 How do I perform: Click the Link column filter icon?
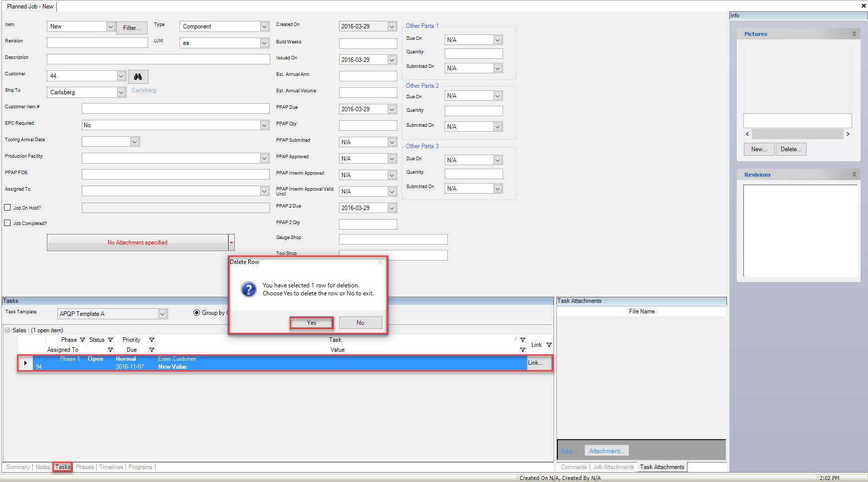[x=549, y=345]
